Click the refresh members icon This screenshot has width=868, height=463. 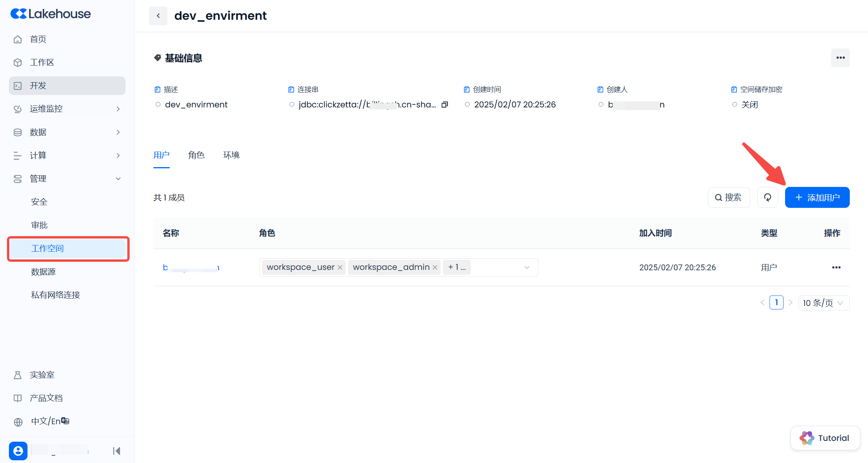click(x=767, y=198)
